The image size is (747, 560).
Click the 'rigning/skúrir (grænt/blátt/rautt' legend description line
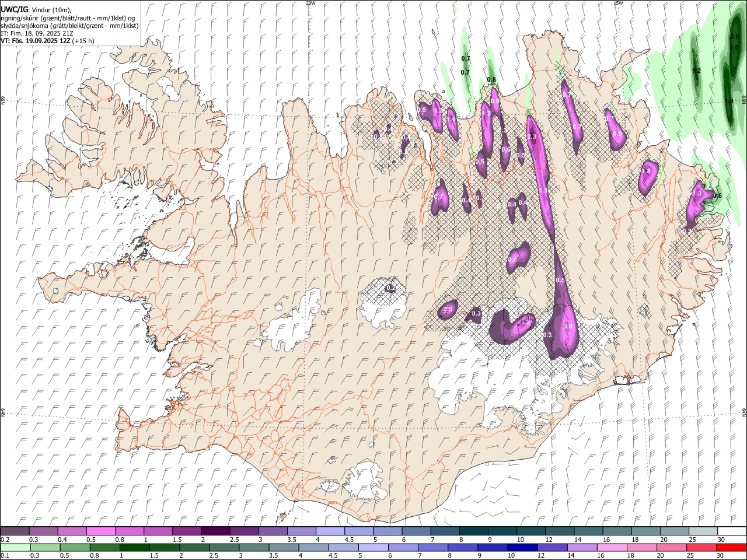(68, 18)
